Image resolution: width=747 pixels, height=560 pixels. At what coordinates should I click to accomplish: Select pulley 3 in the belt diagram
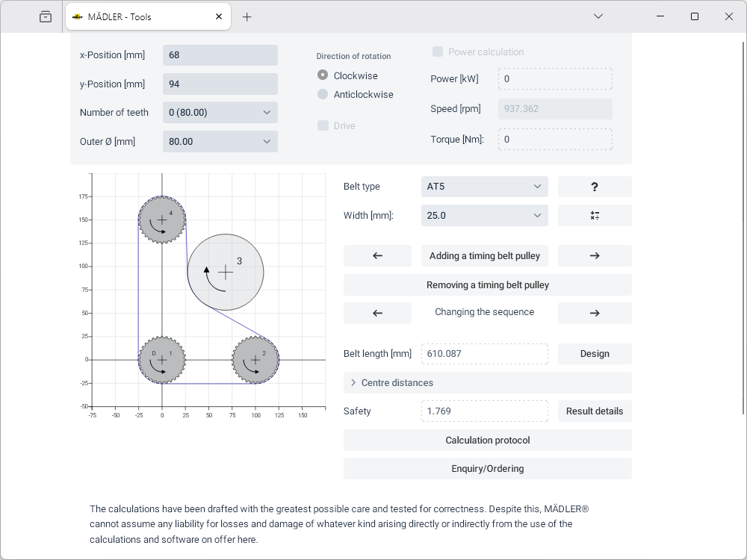226,272
